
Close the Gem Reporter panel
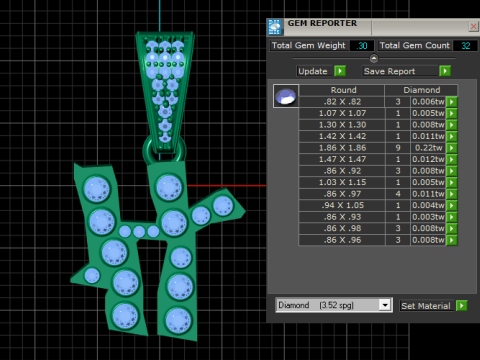tap(473, 26)
